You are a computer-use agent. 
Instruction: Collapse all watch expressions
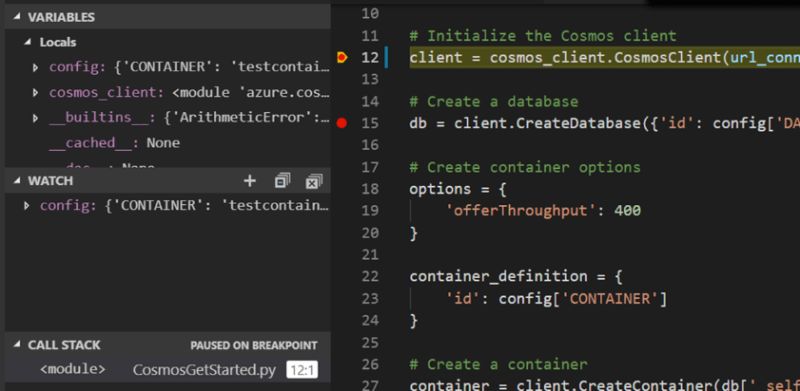[x=282, y=181]
